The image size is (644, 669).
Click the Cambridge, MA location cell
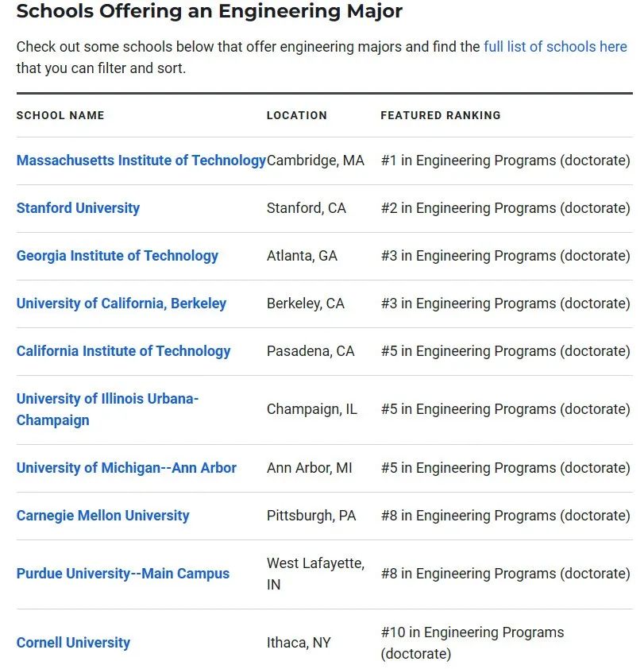pyautogui.click(x=315, y=160)
